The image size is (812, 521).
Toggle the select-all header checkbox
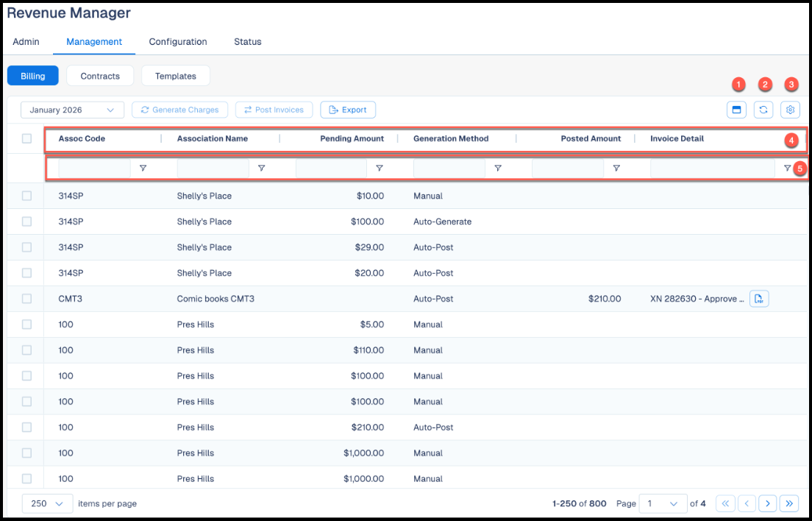pyautogui.click(x=27, y=139)
